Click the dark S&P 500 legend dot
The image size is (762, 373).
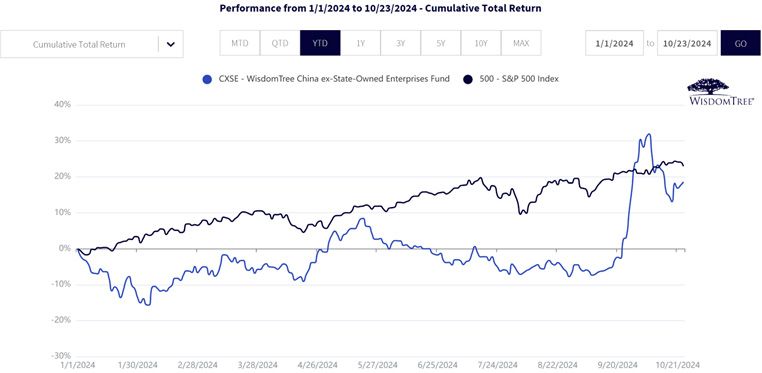click(468, 79)
